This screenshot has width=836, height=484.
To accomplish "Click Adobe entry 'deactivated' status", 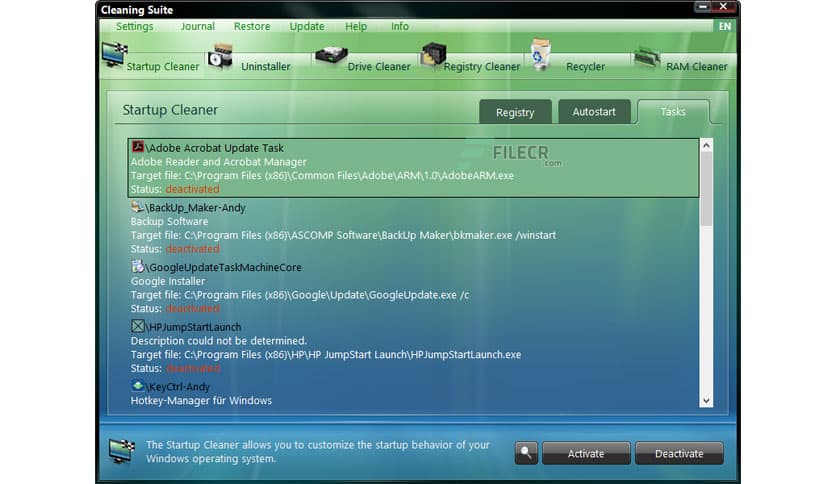I will [x=192, y=189].
